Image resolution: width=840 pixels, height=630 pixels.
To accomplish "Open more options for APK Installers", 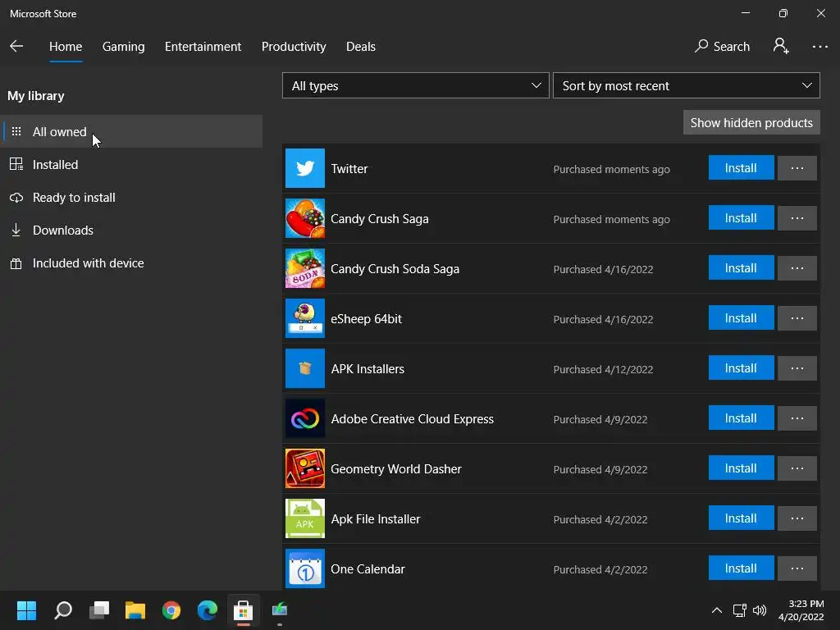I will tap(797, 368).
